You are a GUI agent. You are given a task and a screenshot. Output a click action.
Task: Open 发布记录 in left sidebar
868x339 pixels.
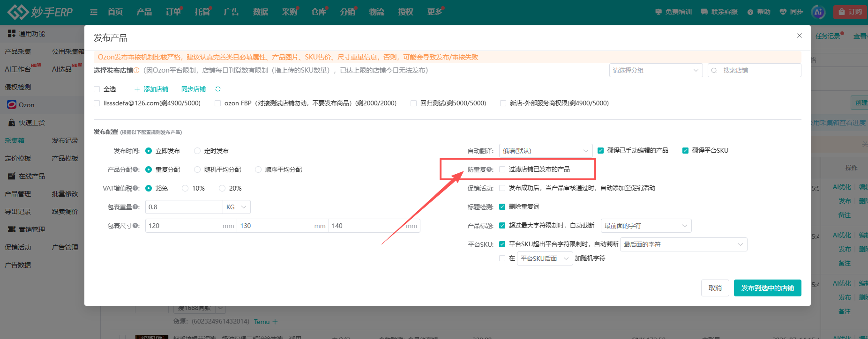[65, 140]
